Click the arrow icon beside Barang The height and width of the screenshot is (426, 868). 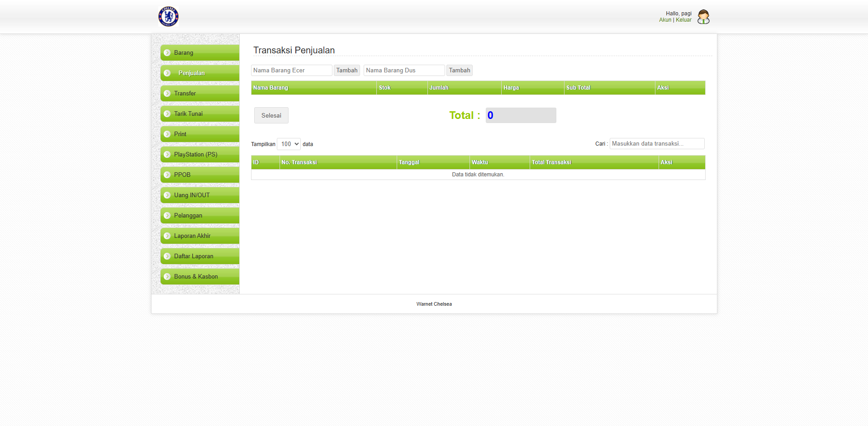tap(167, 53)
